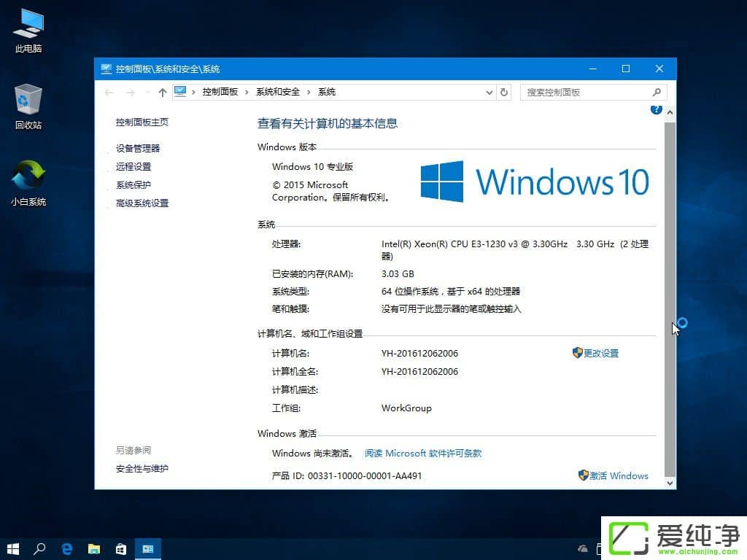
Task: Open the Windows Start menu
Action: tap(12, 548)
